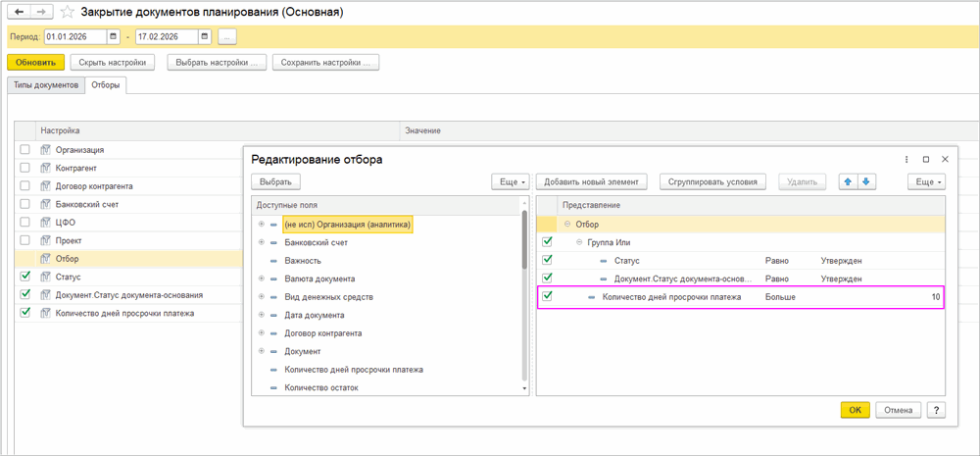
Task: Open the Еще dropdown above available fields
Action: click(510, 181)
